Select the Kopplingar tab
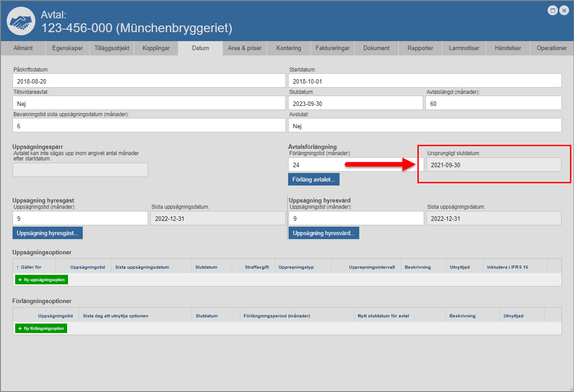This screenshot has width=574, height=392. 156,48
